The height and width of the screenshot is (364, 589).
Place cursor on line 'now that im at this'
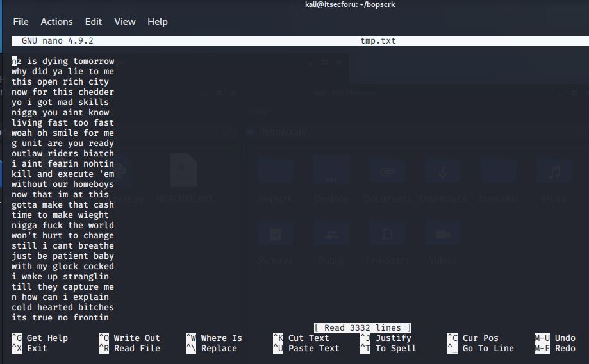point(60,195)
